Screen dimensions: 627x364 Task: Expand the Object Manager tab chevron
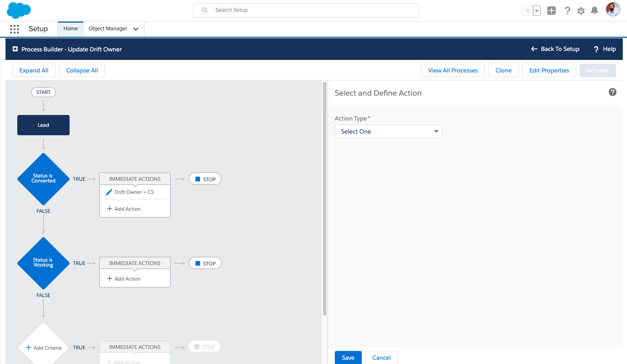136,29
